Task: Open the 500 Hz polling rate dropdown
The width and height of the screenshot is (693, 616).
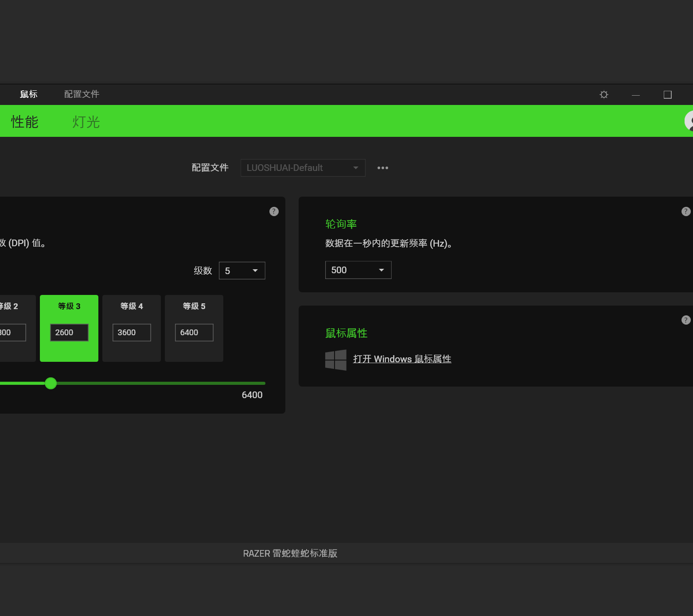Action: point(358,270)
